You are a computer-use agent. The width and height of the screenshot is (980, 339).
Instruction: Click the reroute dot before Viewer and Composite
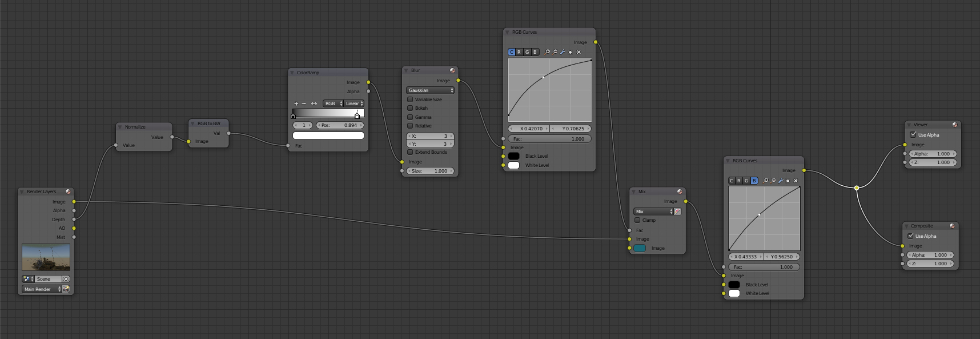[x=856, y=188]
